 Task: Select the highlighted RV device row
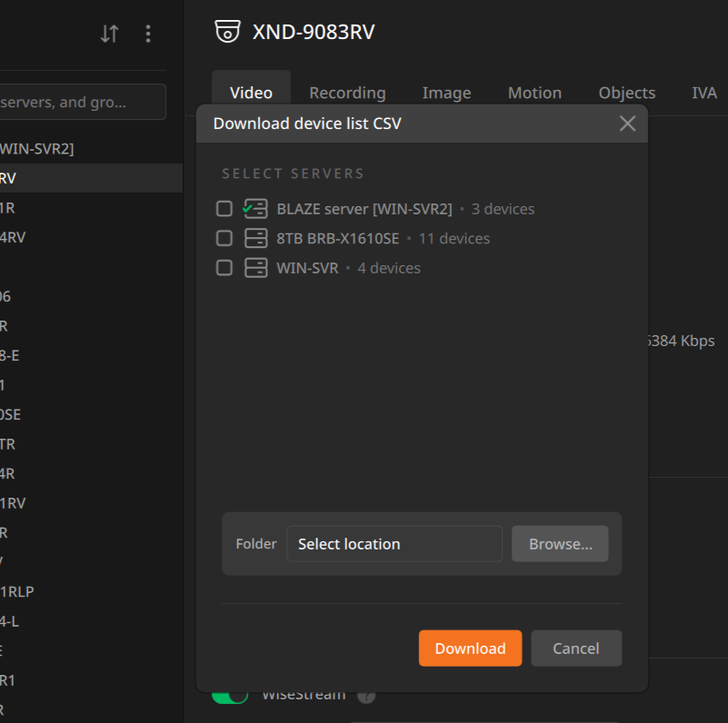click(x=91, y=178)
